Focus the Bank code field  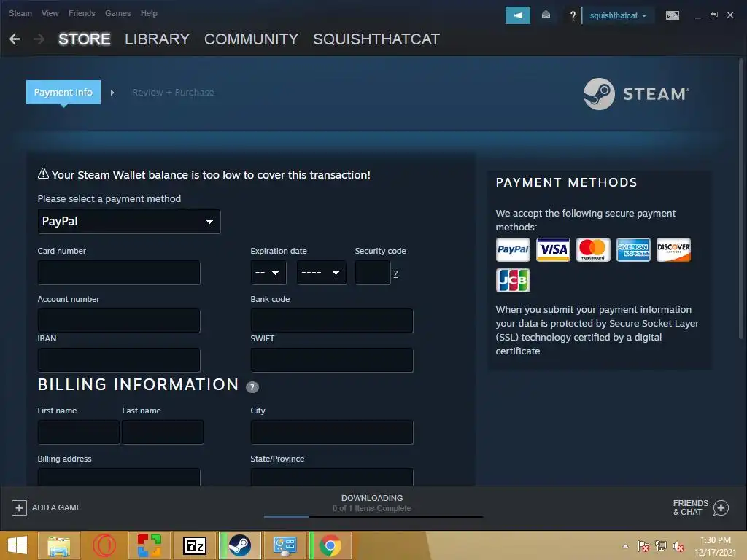(332, 321)
